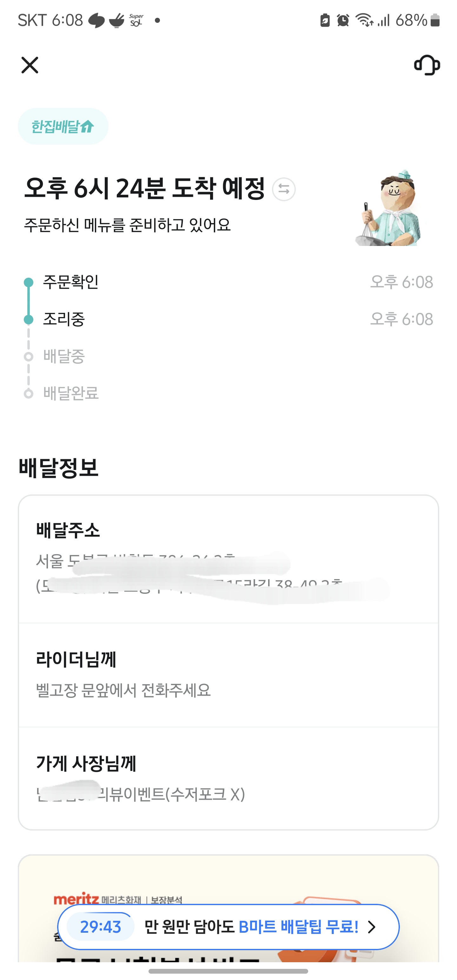Close the order status screen
The height and width of the screenshot is (980, 457).
[x=30, y=65]
